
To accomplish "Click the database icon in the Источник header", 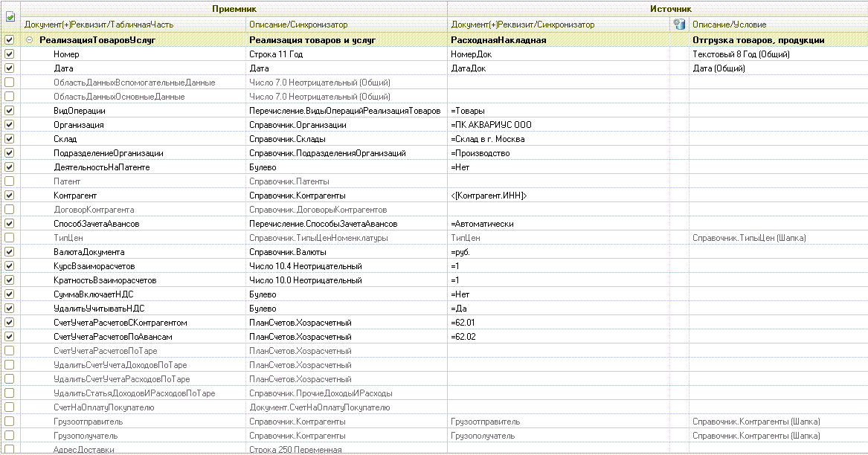I will tap(679, 25).
